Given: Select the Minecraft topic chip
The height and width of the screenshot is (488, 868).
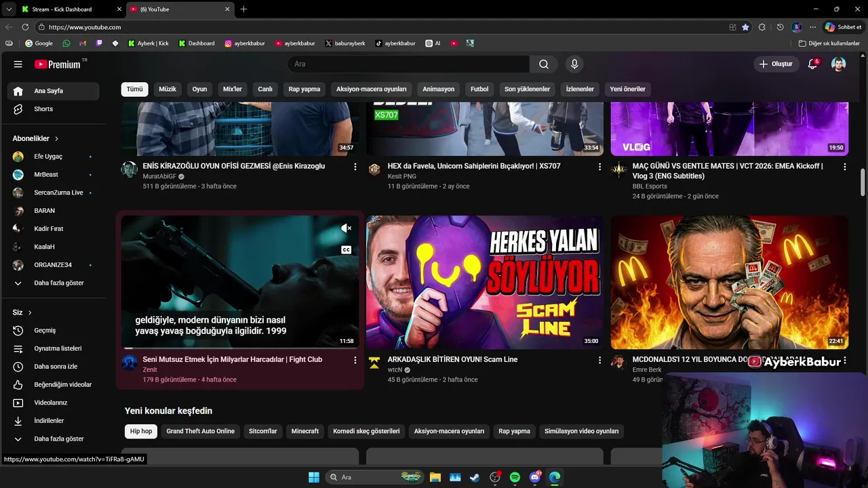Looking at the screenshot, I should (305, 432).
